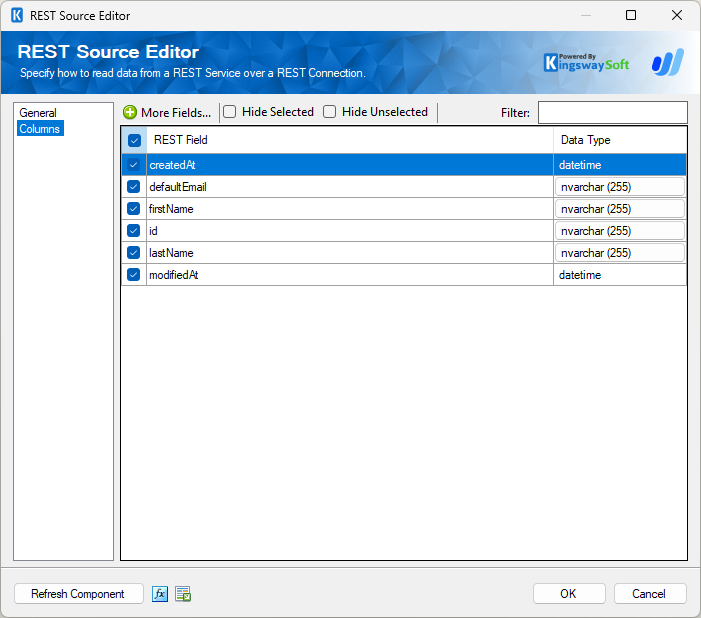Sort by the REST Field column header
This screenshot has height=618, width=701.
tap(350, 140)
